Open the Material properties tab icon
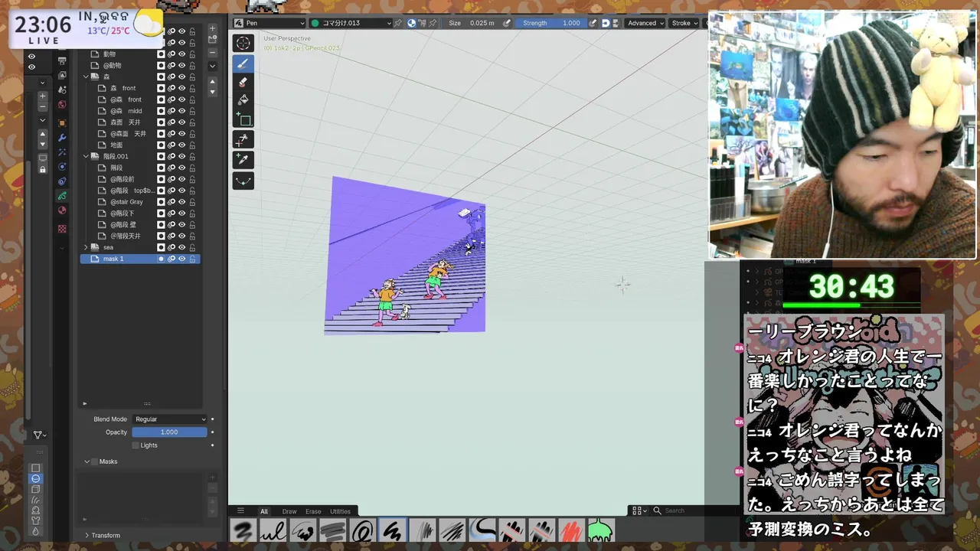 [62, 210]
